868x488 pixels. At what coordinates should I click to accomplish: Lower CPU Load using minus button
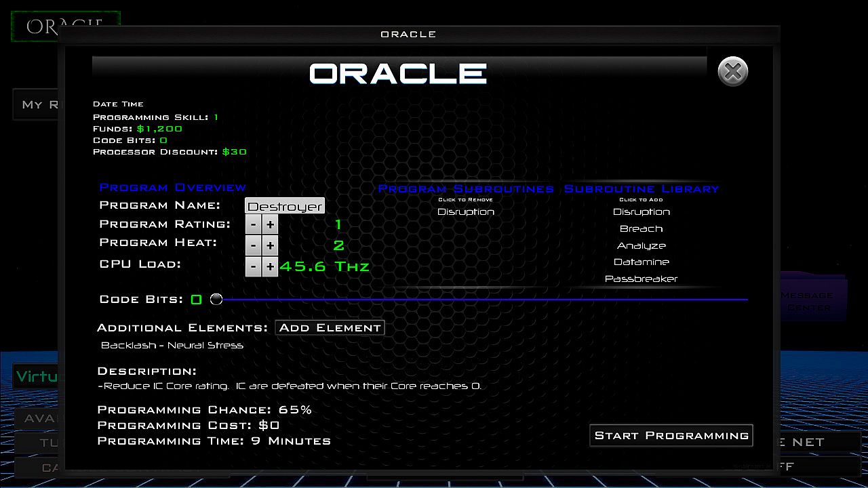(253, 266)
